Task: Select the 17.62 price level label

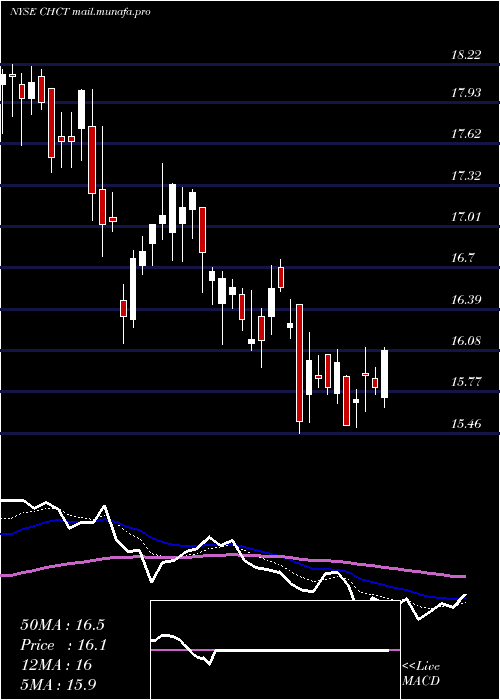Action: pyautogui.click(x=466, y=133)
